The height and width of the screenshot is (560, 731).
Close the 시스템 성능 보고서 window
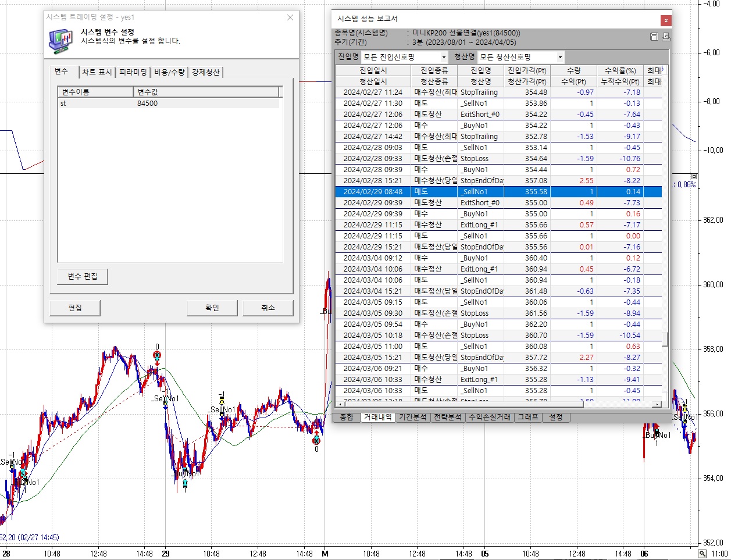(666, 20)
